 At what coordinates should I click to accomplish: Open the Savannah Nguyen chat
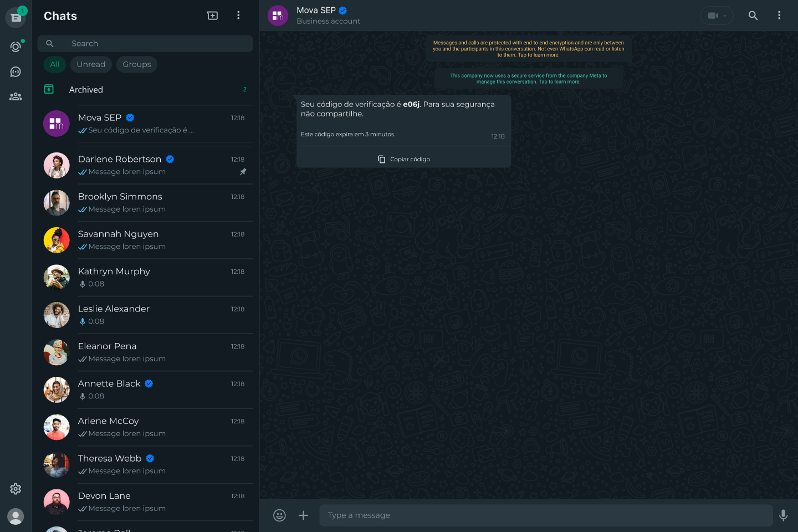tap(145, 240)
